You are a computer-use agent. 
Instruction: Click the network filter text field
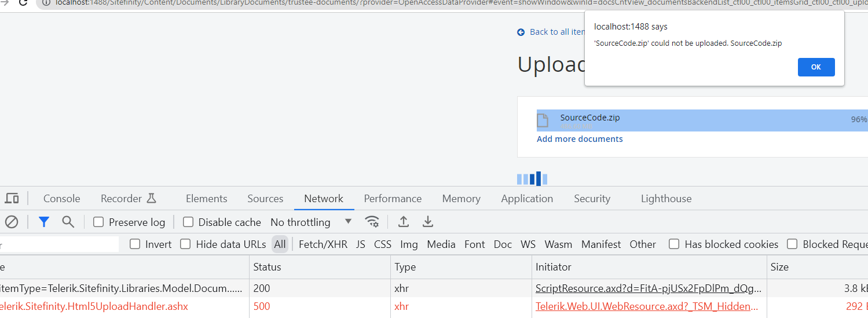(59, 244)
